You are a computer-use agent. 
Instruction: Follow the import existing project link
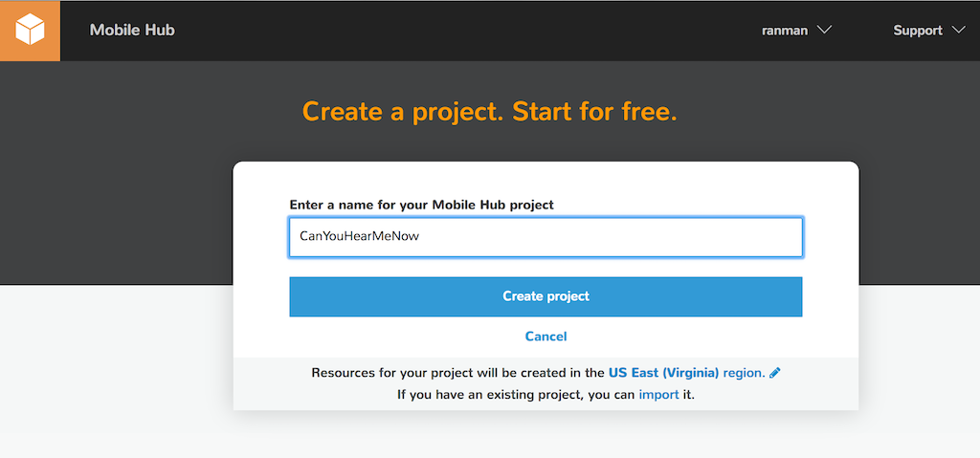tap(658, 395)
